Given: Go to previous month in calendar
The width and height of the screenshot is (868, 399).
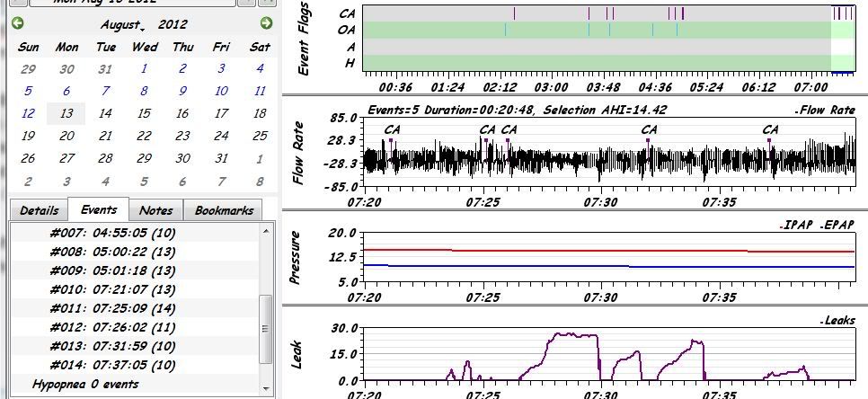Looking at the screenshot, I should coord(18,23).
